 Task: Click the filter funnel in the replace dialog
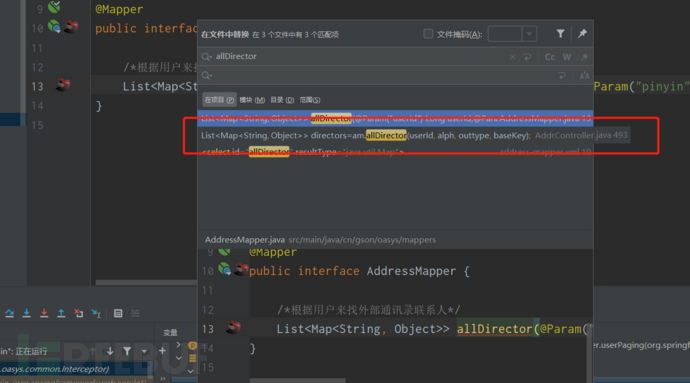point(560,33)
